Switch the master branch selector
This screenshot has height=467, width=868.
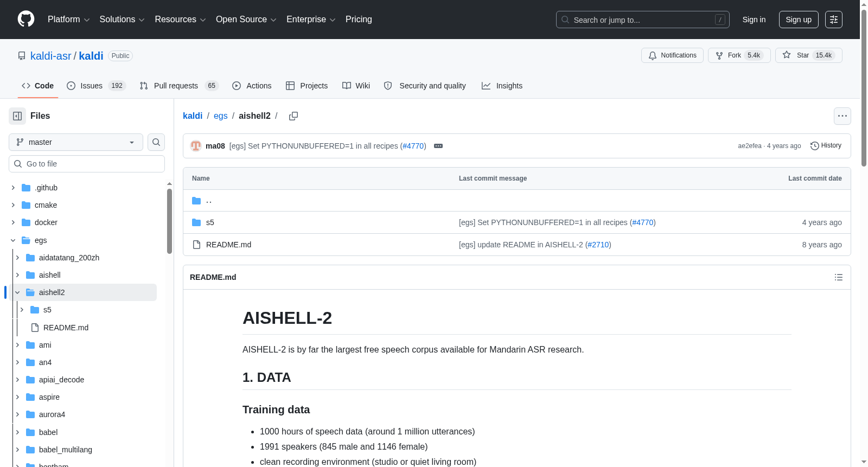click(x=76, y=142)
